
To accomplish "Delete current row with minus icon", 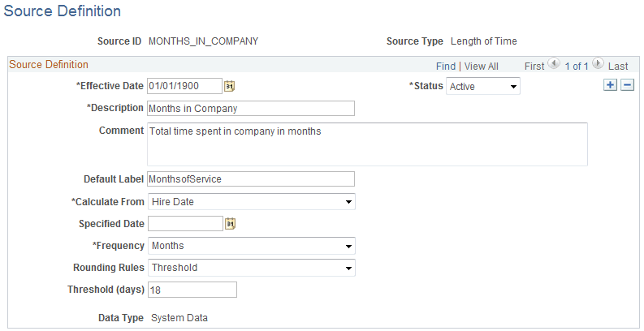I will tap(627, 86).
